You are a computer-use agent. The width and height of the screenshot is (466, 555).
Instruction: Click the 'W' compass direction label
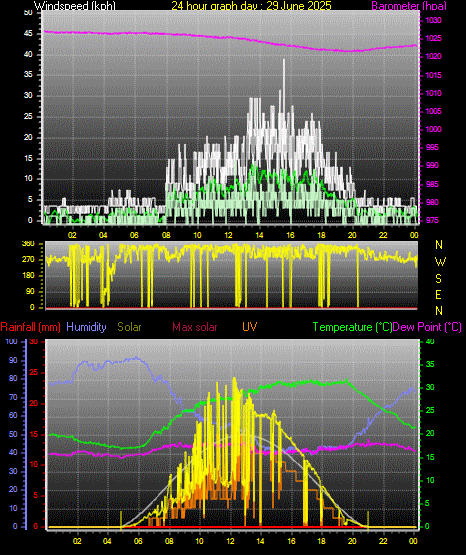(440, 262)
